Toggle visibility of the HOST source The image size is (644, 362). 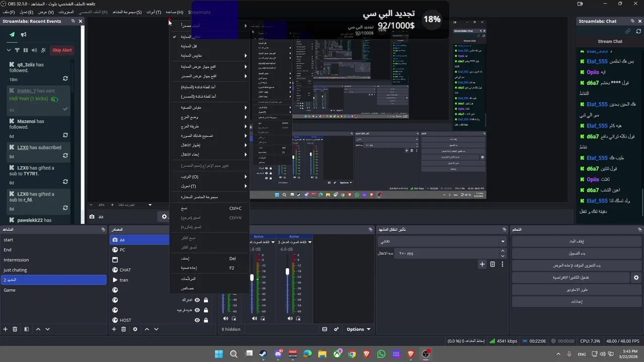[197, 320]
